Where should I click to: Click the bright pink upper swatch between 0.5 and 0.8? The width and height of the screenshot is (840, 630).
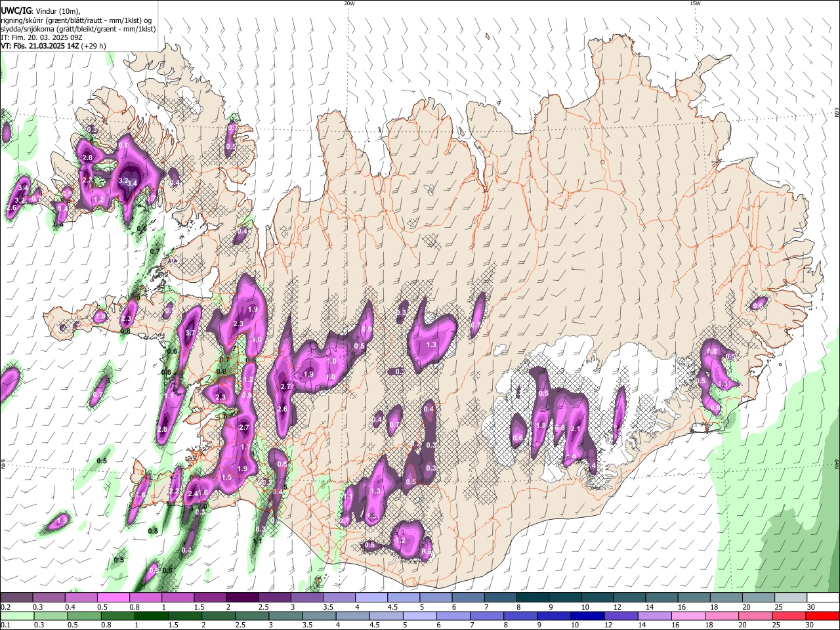tap(113, 598)
